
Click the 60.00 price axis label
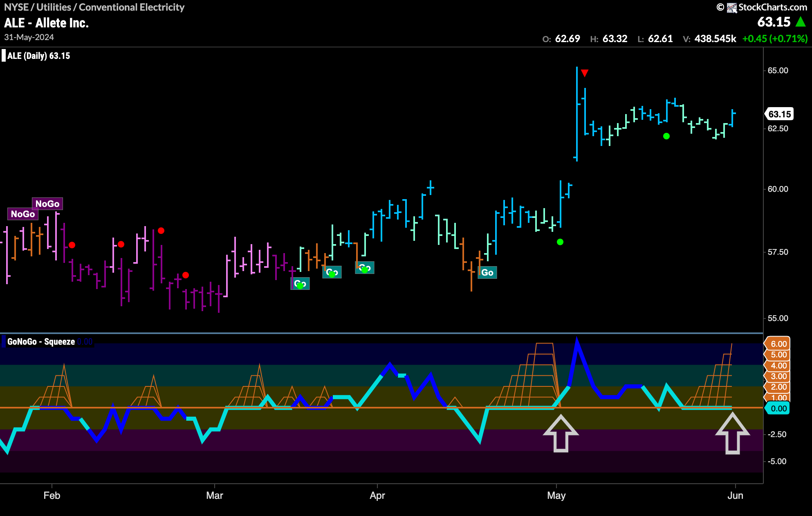[x=778, y=189]
